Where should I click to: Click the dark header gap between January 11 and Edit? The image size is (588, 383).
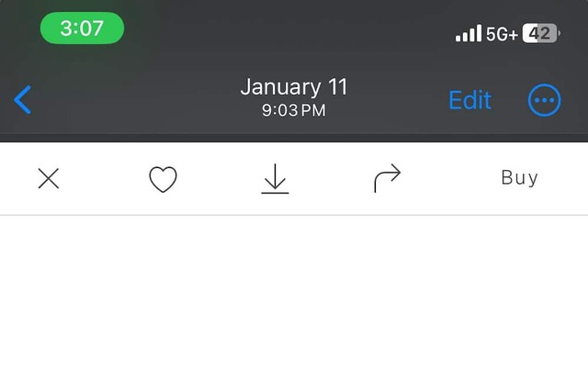pyautogui.click(x=398, y=100)
